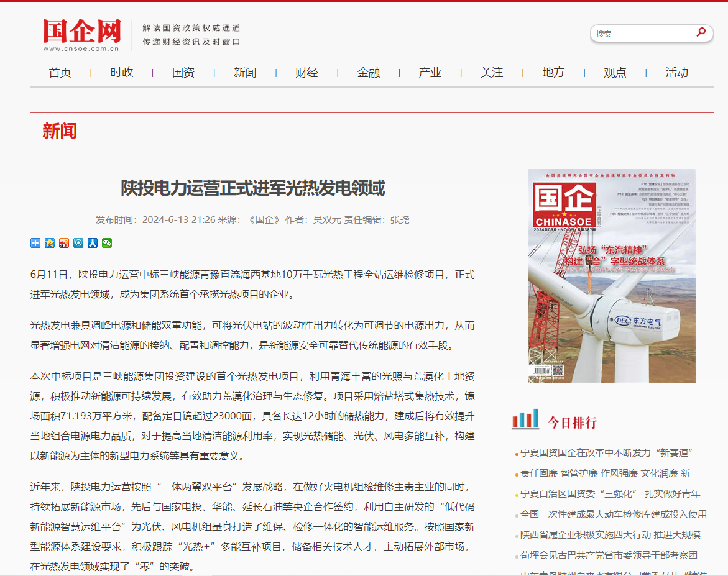Screen dimensions: 728x576
Task: Click the 今日排行 bar chart icon
Action: click(525, 420)
